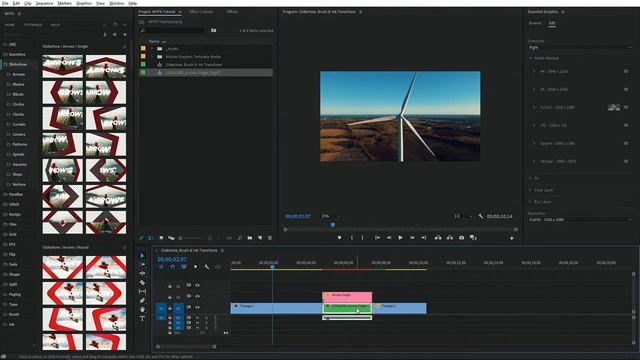The width and height of the screenshot is (640, 360).
Task: Switch to Effects tab
Action: coord(232,12)
